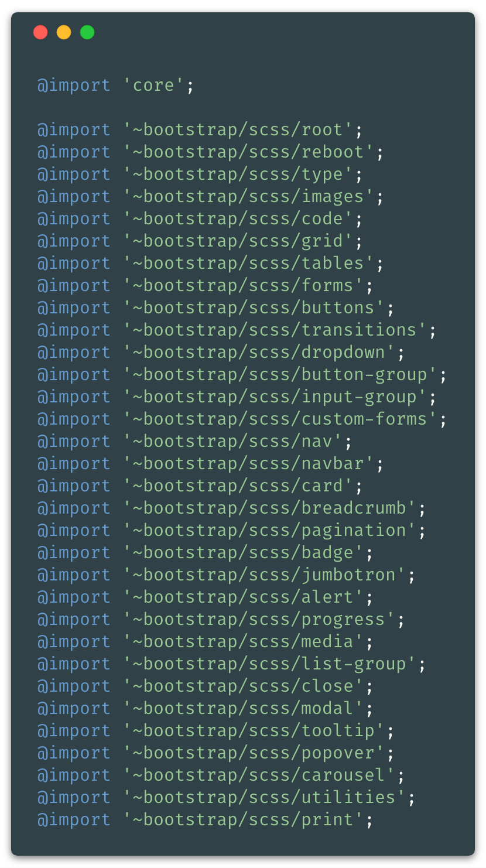Click the '~bootstrap/scss/type' import
Image resolution: width=486 pixels, height=868 pixels.
tap(200, 175)
